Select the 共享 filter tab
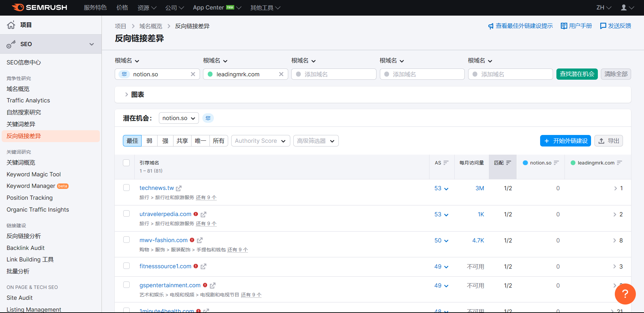 [182, 141]
